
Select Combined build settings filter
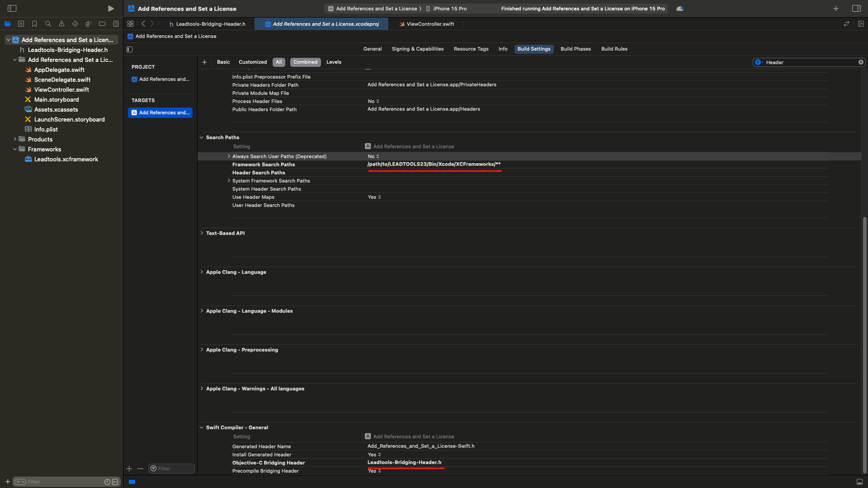click(x=305, y=62)
